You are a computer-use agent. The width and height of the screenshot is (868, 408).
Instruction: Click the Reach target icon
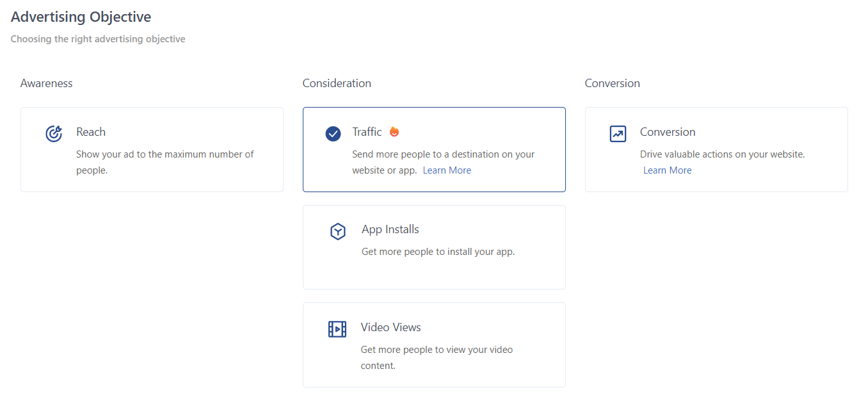[x=55, y=133]
